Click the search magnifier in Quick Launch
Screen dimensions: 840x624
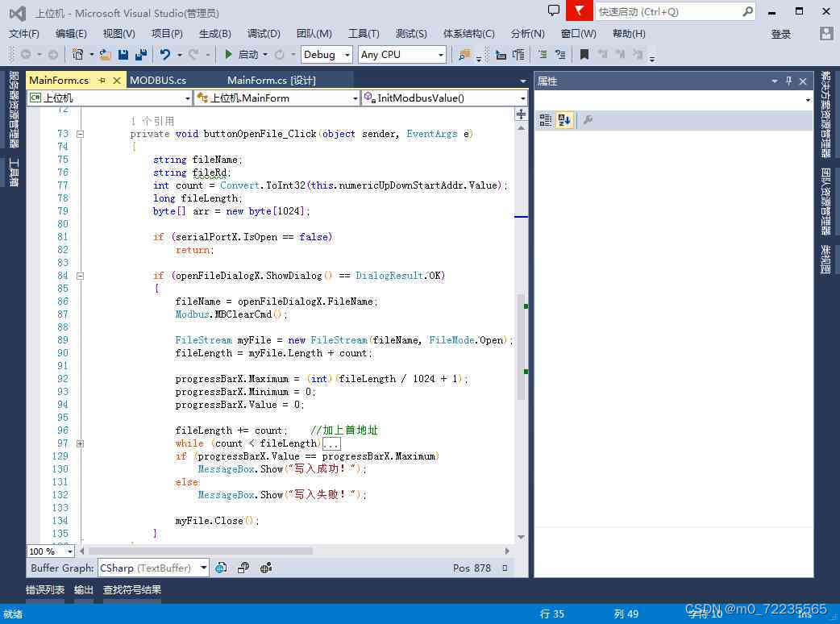[747, 11]
